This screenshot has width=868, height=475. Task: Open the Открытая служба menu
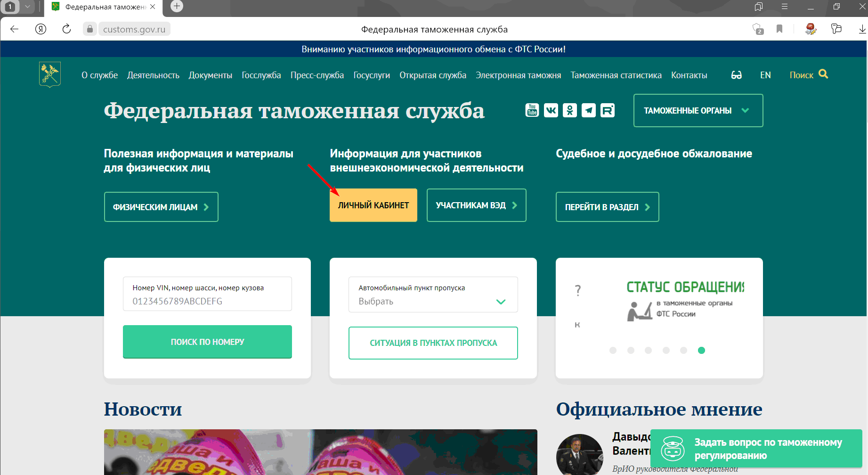point(433,75)
